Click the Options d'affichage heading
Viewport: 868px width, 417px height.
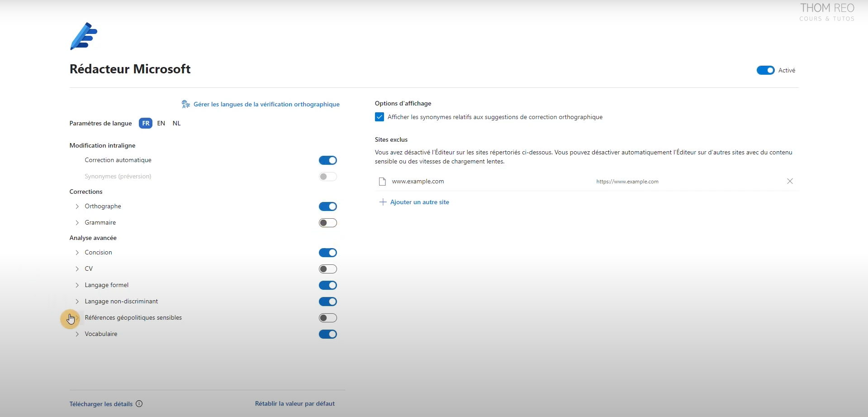[x=403, y=103]
